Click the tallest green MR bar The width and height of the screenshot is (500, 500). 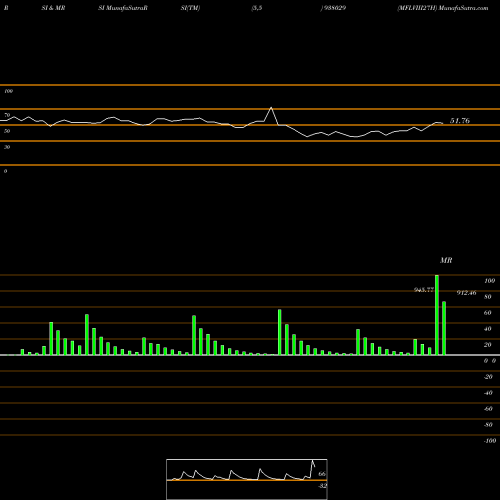(437, 315)
